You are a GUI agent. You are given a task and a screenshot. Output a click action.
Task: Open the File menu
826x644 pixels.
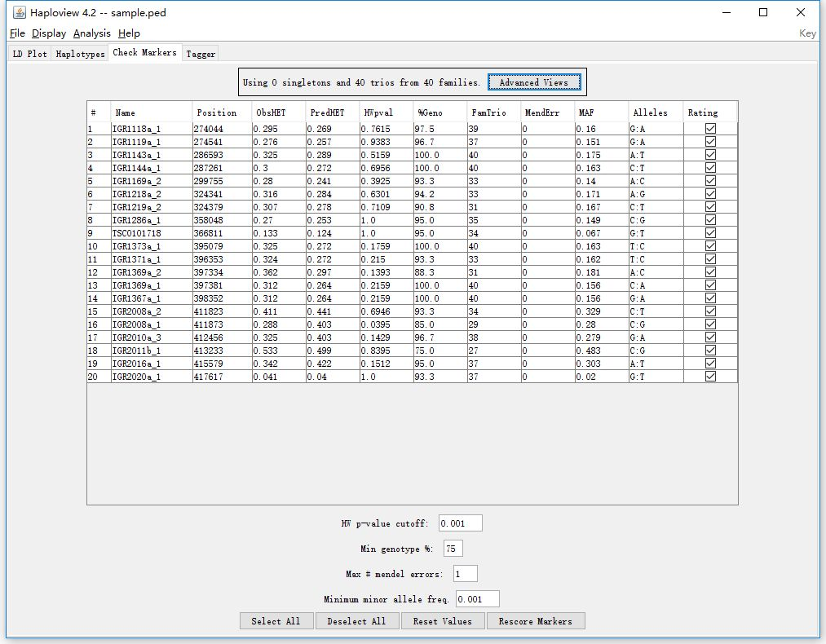coord(17,33)
